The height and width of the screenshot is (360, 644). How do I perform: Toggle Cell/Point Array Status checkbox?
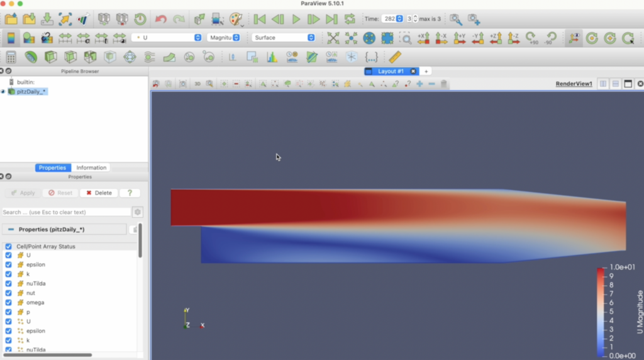point(8,247)
